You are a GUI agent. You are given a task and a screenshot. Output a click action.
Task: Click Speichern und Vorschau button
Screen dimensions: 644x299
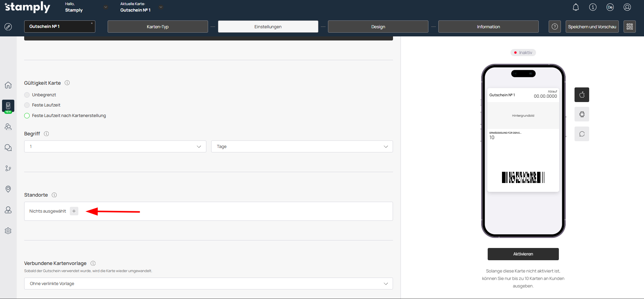[x=592, y=27]
